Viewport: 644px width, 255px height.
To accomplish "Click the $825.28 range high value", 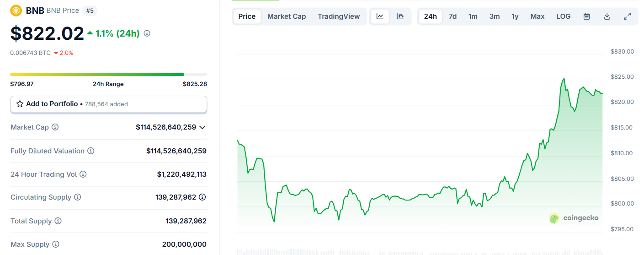I will coord(195,84).
